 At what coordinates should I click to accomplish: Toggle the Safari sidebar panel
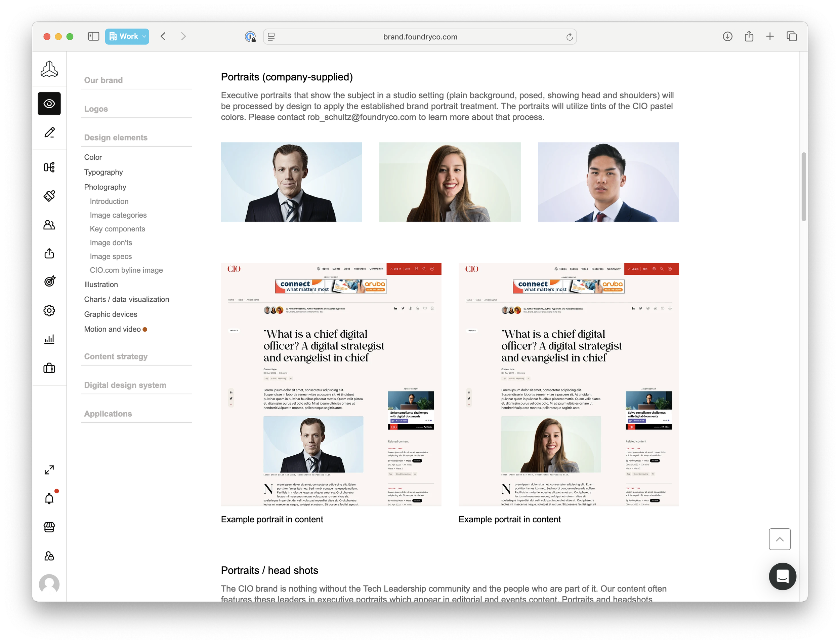[x=93, y=36]
